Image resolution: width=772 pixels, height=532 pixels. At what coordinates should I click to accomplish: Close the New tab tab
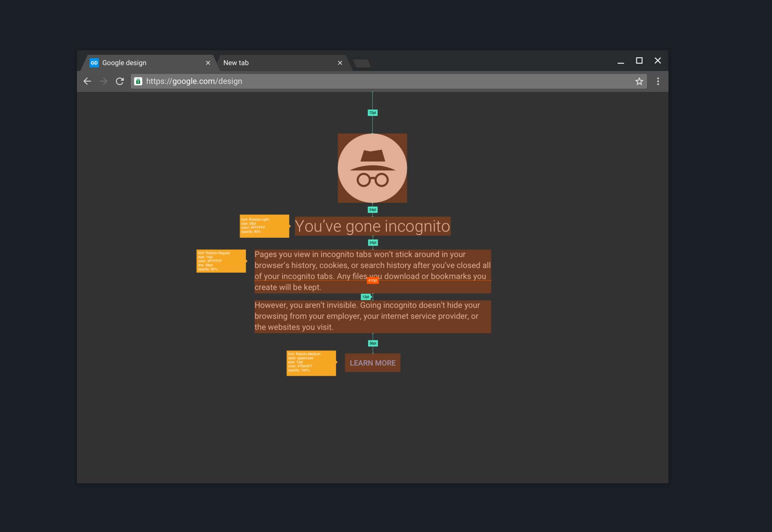click(340, 63)
